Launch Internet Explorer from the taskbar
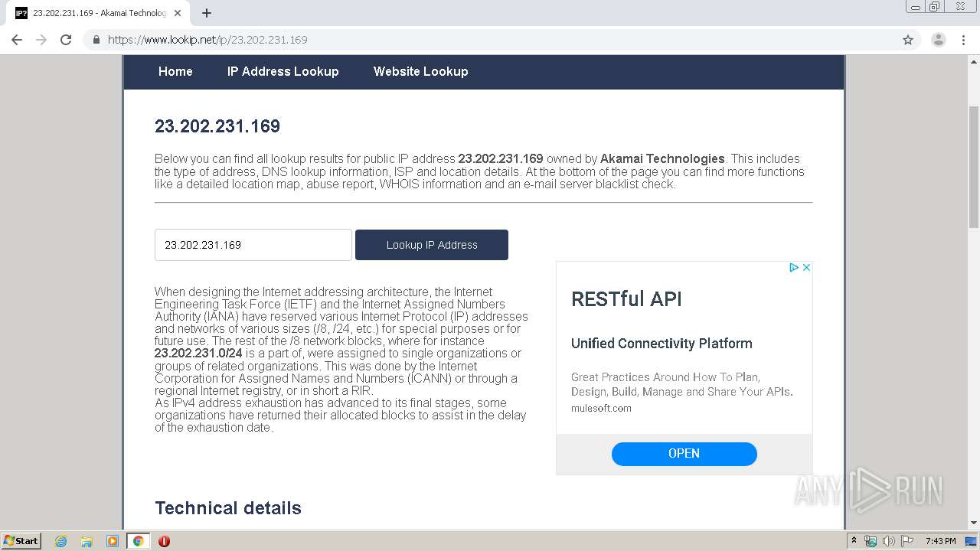This screenshot has width=980, height=551. [61, 541]
